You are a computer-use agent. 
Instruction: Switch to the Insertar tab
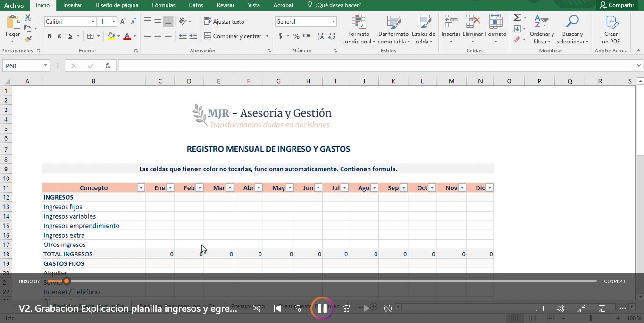[x=72, y=5]
